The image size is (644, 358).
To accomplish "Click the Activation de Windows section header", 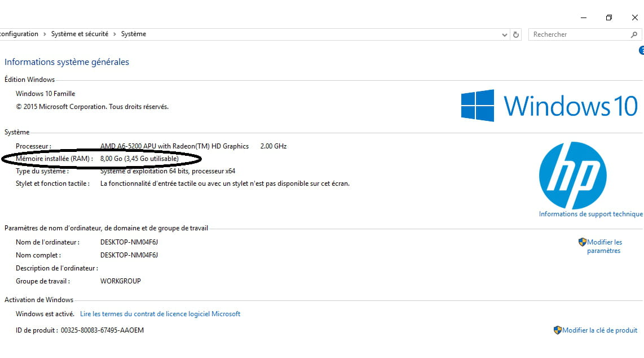I will [38, 300].
